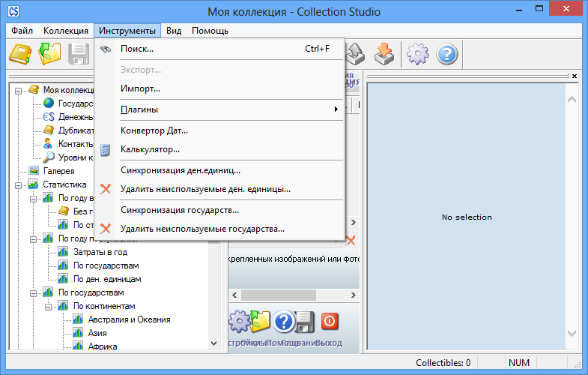
Task: Click the upload tray arrow toolbar icon
Action: tap(355, 54)
